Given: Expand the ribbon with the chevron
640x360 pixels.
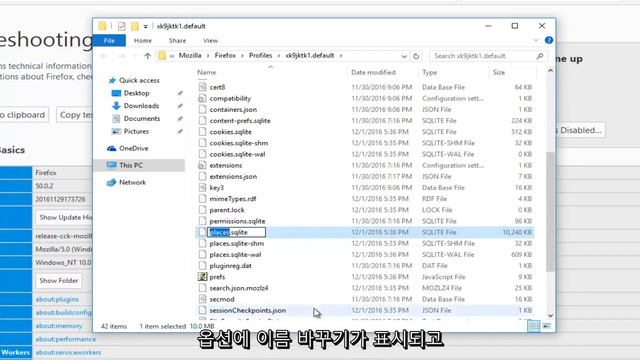Looking at the screenshot, I should [x=536, y=40].
